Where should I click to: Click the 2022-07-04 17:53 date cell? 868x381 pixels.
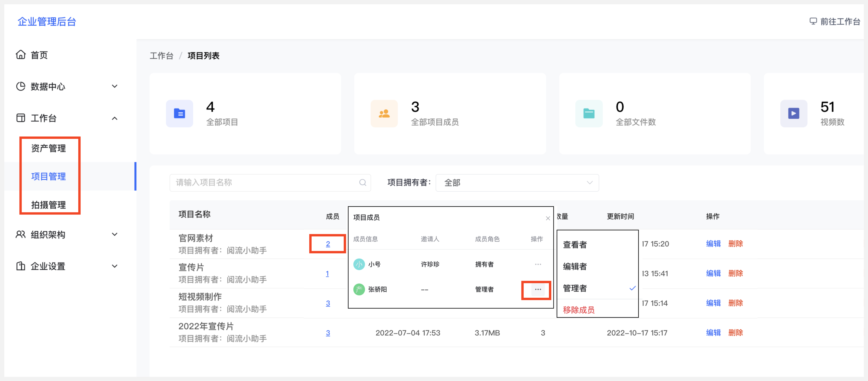click(408, 332)
